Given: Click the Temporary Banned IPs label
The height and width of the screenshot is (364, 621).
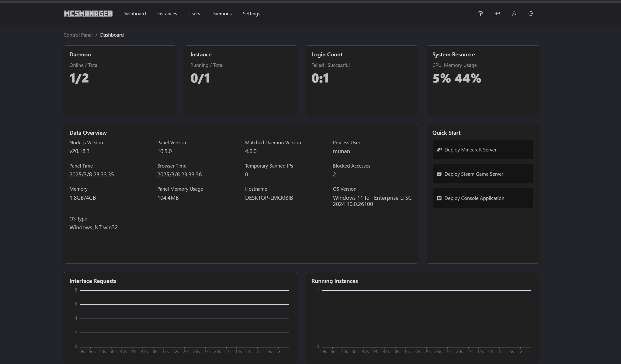Looking at the screenshot, I should point(269,166).
